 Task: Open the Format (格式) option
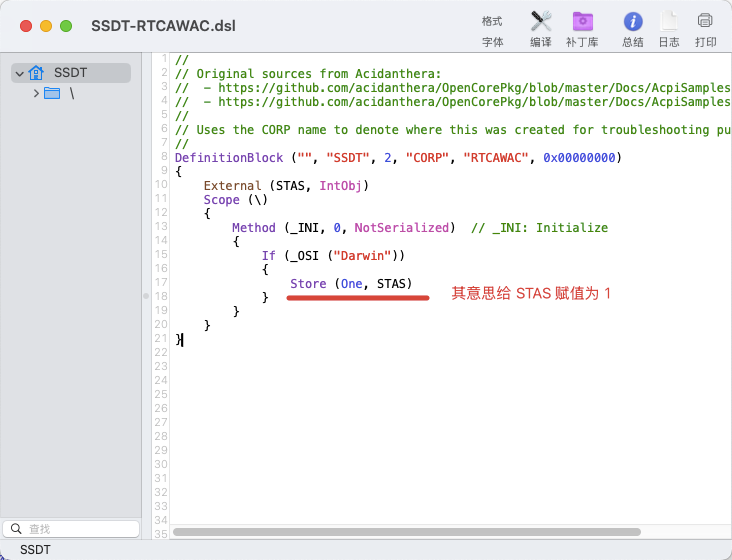492,21
